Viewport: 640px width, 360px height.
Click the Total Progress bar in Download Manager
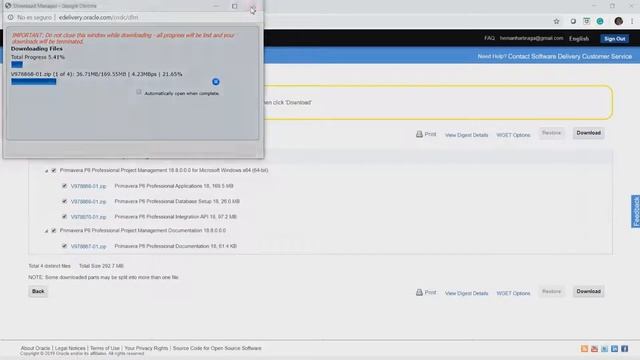tap(17, 64)
